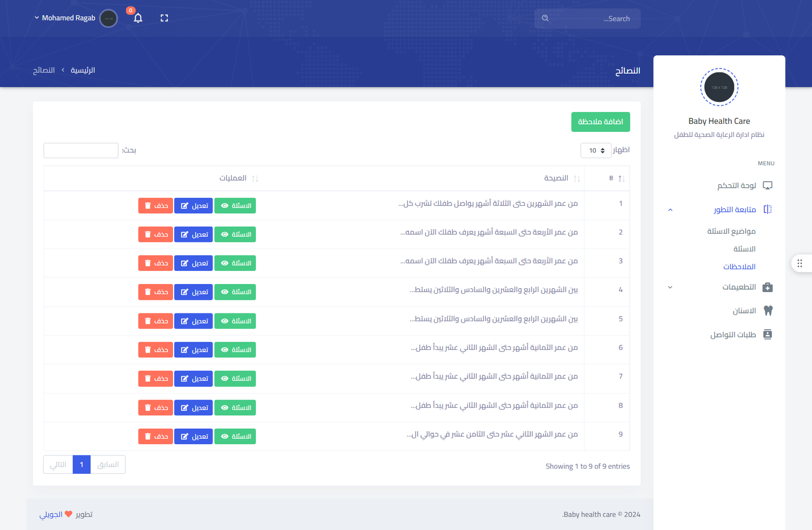
Task: Click the contact requests icon in sidebar
Action: pyautogui.click(x=767, y=334)
